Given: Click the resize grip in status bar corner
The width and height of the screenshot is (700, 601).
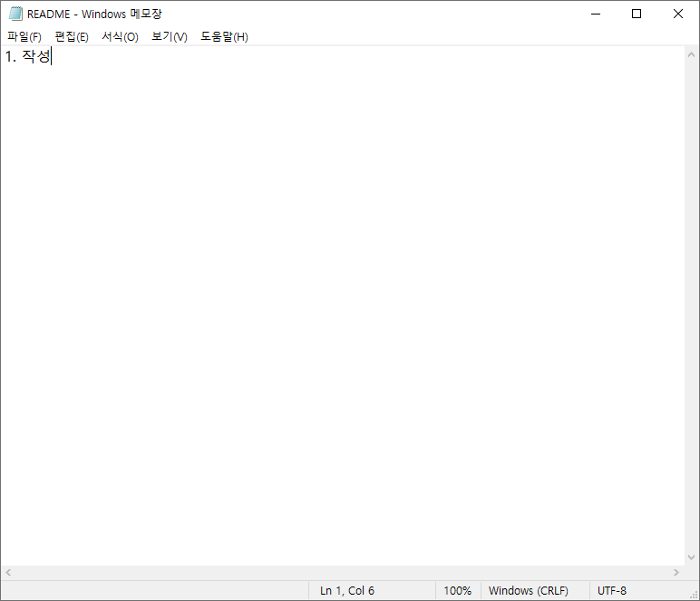Looking at the screenshot, I should (694, 595).
